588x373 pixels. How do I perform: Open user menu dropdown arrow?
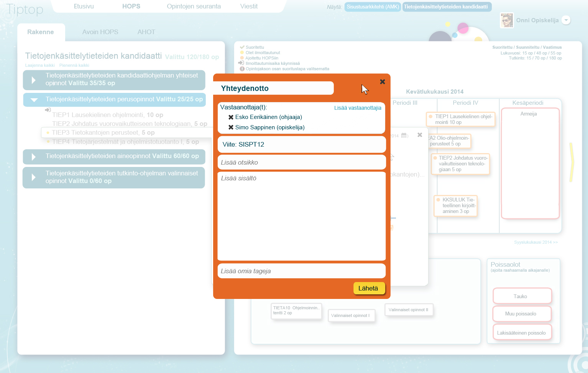click(566, 20)
